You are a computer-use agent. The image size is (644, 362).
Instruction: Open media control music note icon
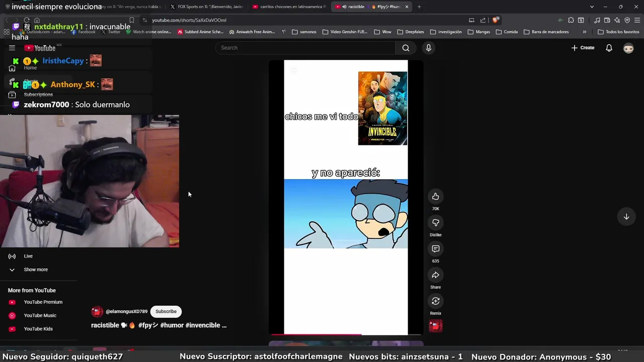click(x=597, y=20)
